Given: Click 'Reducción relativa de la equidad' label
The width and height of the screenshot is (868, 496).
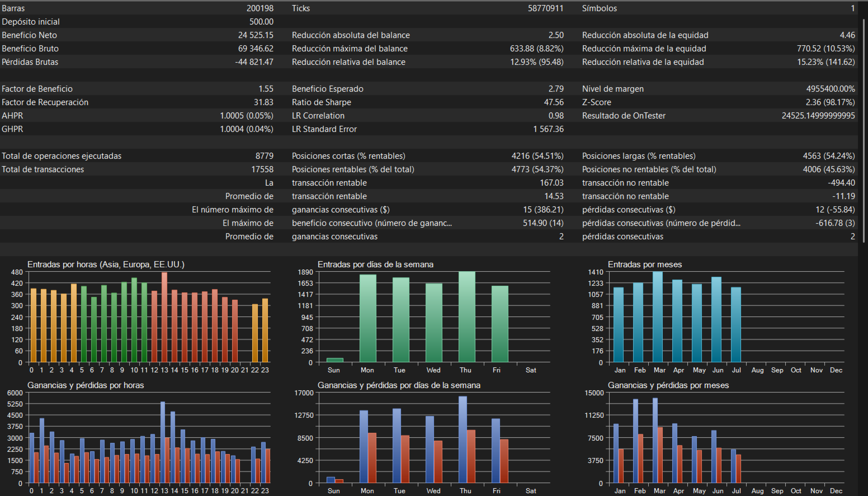Looking at the screenshot, I should tap(643, 62).
